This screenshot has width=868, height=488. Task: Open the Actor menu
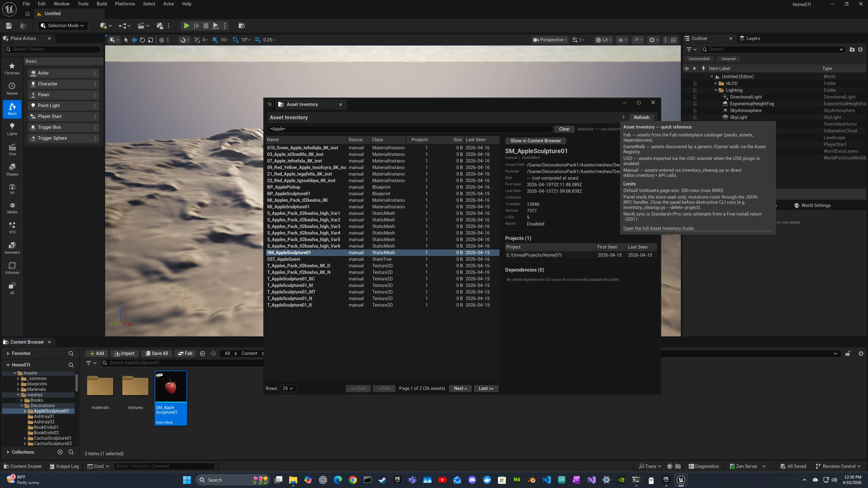(169, 4)
